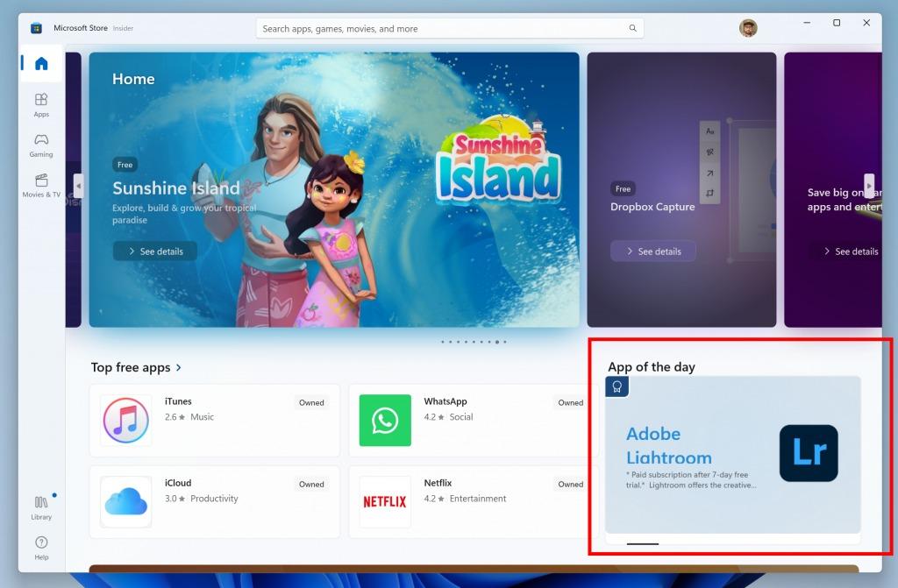
Task: Click the Top free apps heading
Action: click(x=131, y=367)
